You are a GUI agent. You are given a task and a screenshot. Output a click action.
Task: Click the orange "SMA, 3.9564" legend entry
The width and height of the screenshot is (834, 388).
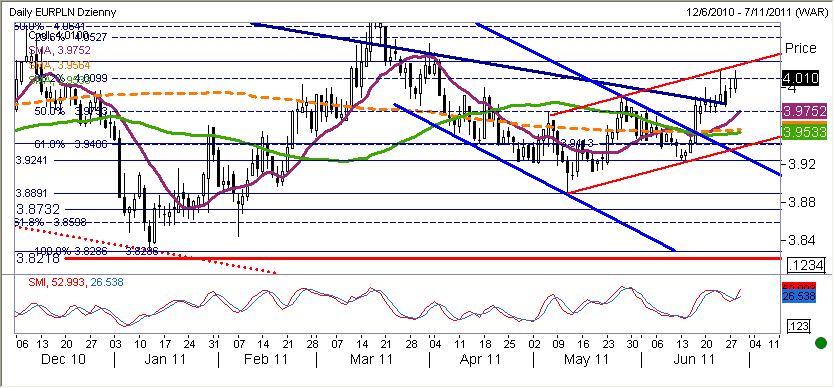point(60,65)
